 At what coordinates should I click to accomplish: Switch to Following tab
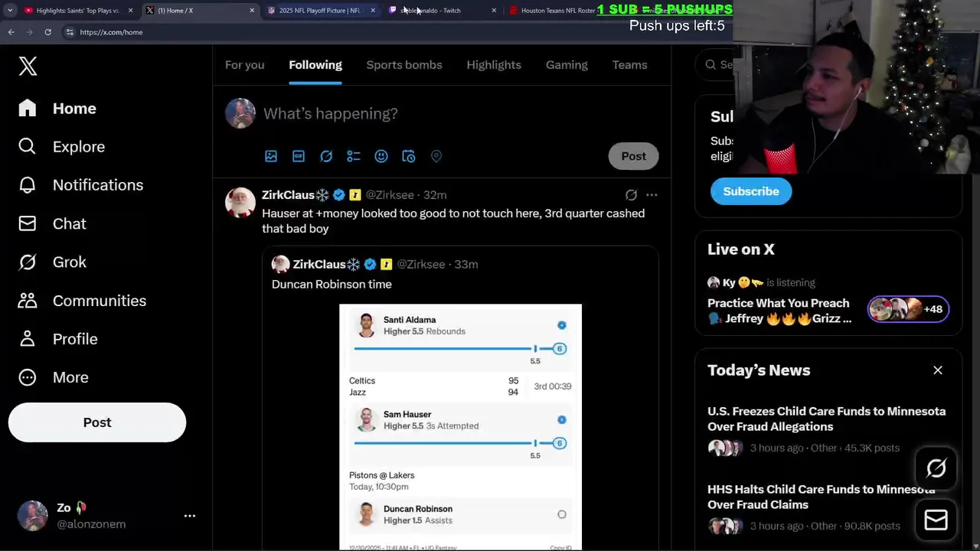[315, 65]
